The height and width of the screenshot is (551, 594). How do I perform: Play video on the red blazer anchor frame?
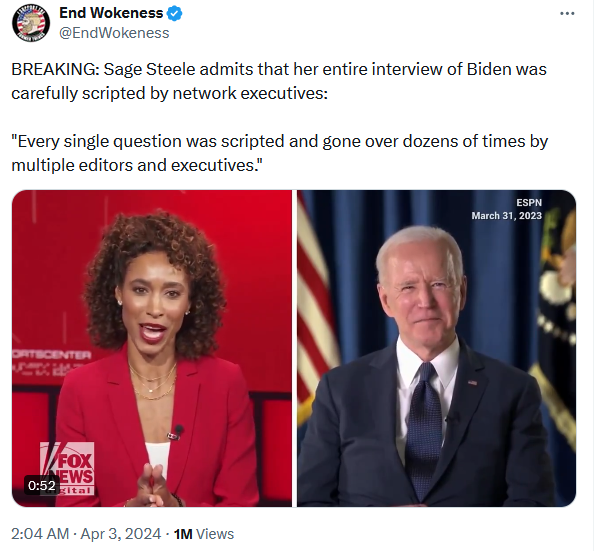152,348
